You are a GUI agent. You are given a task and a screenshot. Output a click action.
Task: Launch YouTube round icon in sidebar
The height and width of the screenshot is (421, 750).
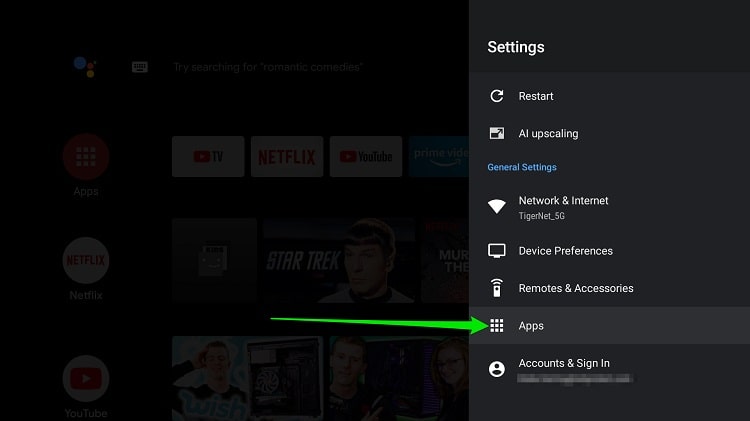(x=86, y=378)
